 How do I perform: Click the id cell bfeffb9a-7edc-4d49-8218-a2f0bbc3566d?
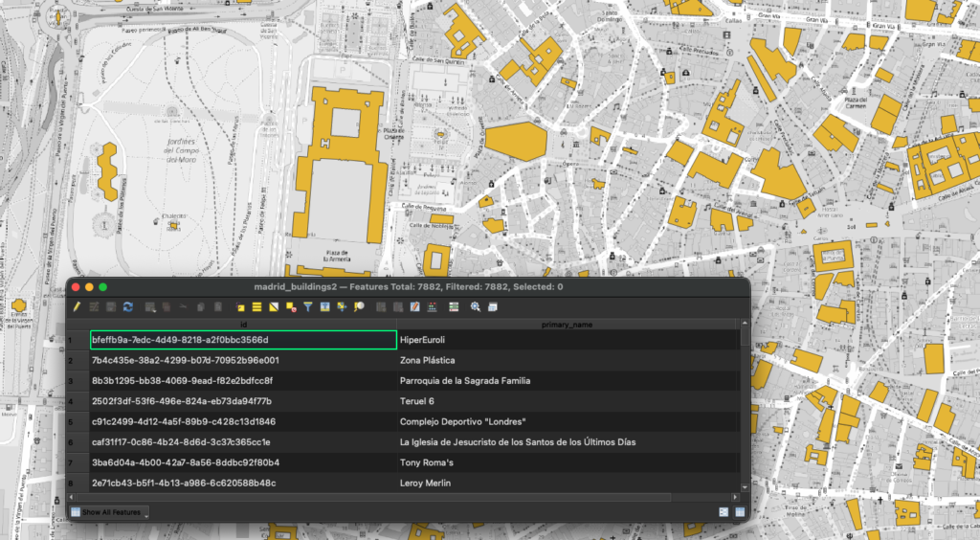pyautogui.click(x=244, y=340)
